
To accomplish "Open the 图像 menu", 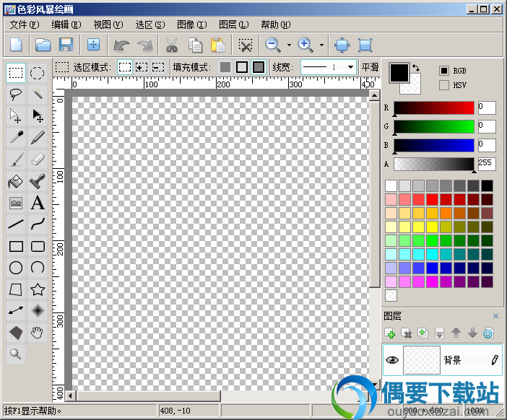I will pos(191,25).
